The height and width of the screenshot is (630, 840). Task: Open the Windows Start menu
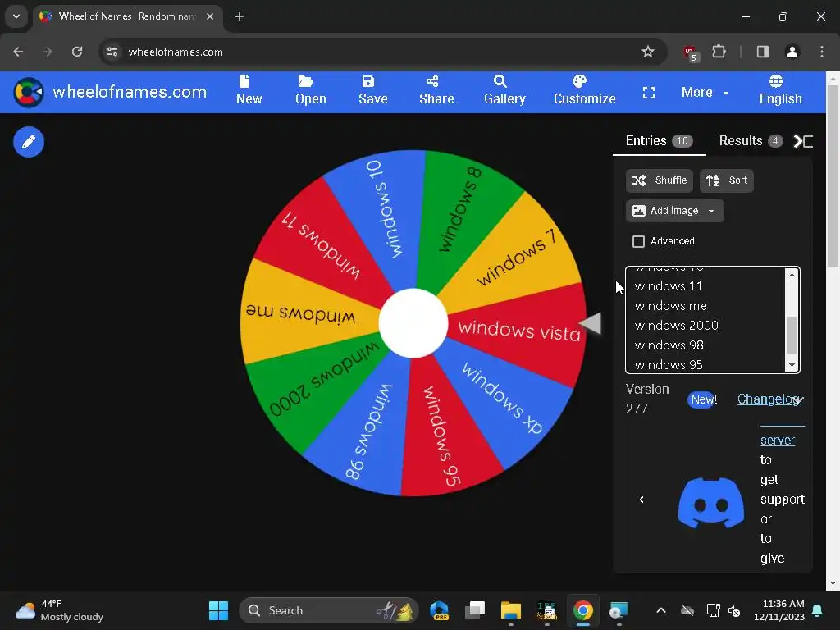pyautogui.click(x=218, y=610)
